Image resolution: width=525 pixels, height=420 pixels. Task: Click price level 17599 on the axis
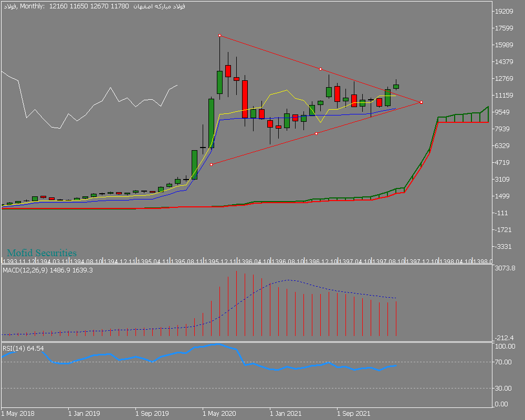[x=504, y=28]
